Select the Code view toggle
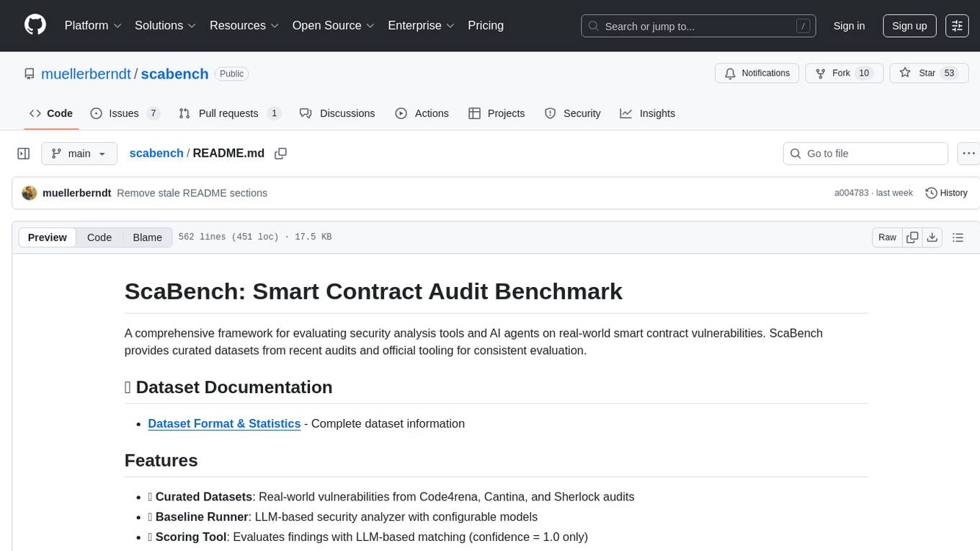This screenshot has width=980, height=551. click(99, 237)
